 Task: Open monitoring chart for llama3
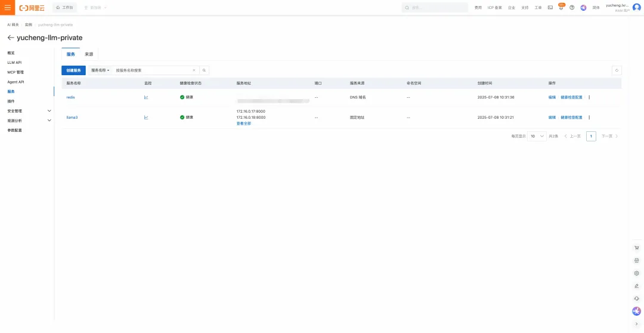click(x=146, y=118)
